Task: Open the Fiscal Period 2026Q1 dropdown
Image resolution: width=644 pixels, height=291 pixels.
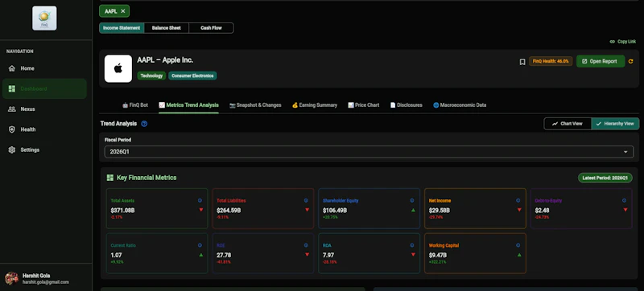Action: pyautogui.click(x=369, y=152)
